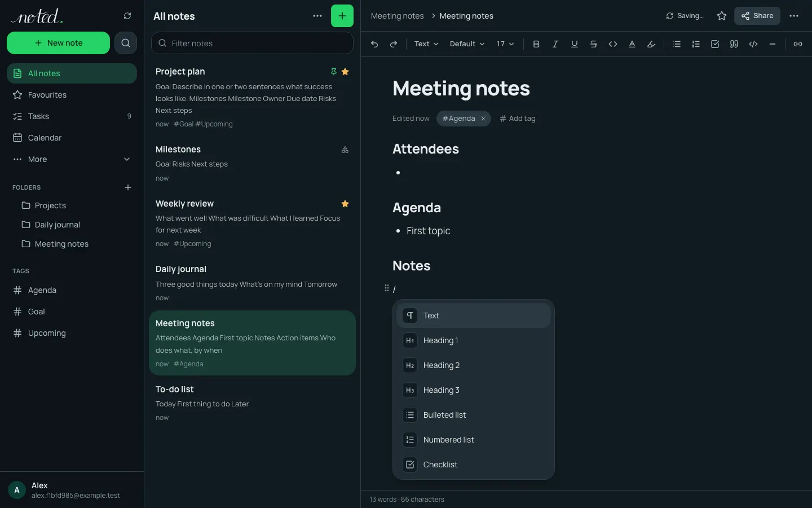The height and width of the screenshot is (508, 812).
Task: Open the font size 17 dropdown
Action: click(x=505, y=44)
